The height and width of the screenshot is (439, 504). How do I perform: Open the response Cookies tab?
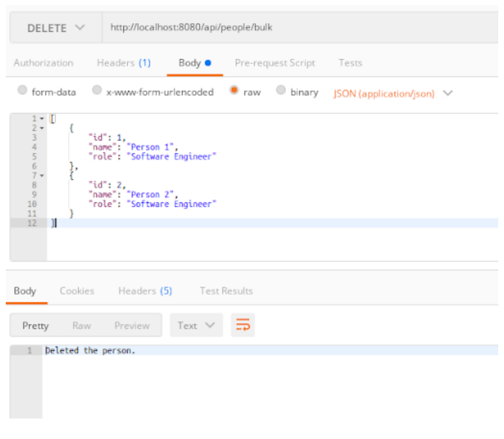[x=77, y=291]
